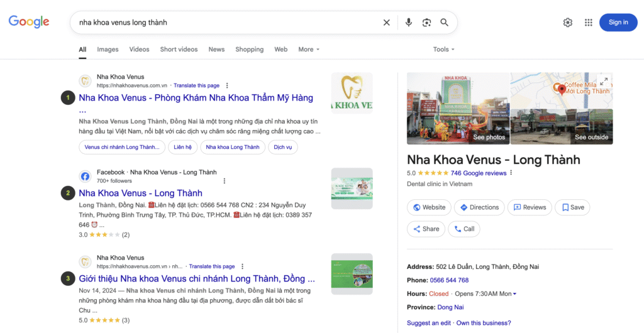This screenshot has height=333, width=644.
Task: Open Google apps grid icon
Action: [x=588, y=23]
